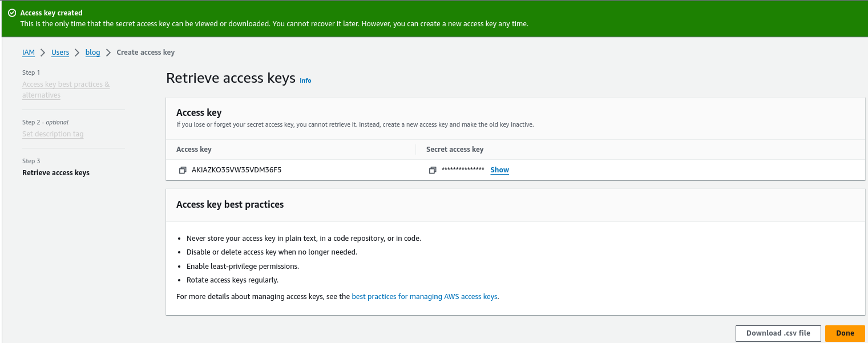Download the .csv file of keys
This screenshot has width=868, height=343.
pos(778,333)
